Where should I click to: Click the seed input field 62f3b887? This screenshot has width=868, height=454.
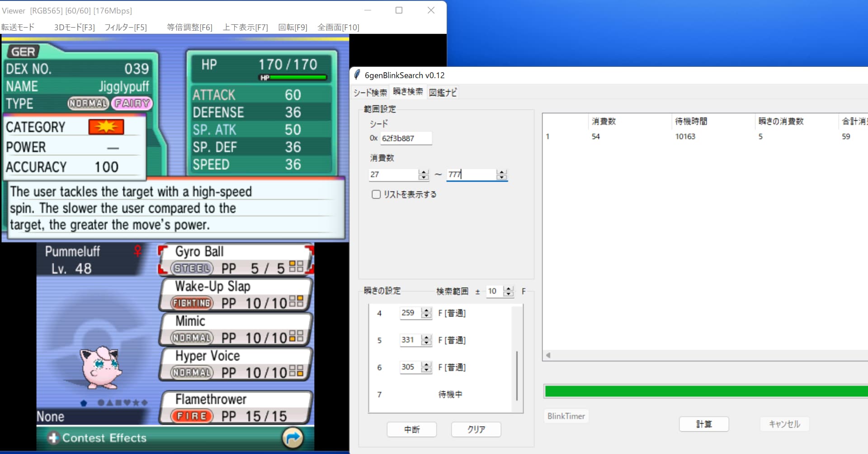coord(406,138)
